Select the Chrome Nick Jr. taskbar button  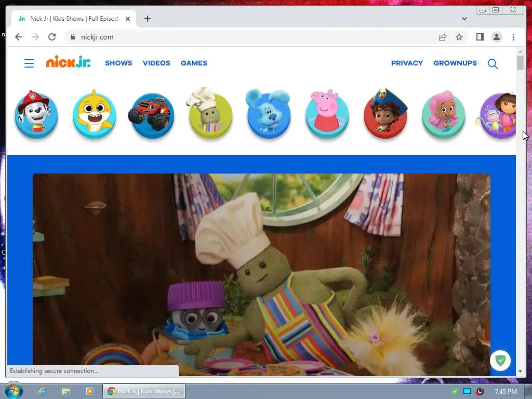(144, 391)
